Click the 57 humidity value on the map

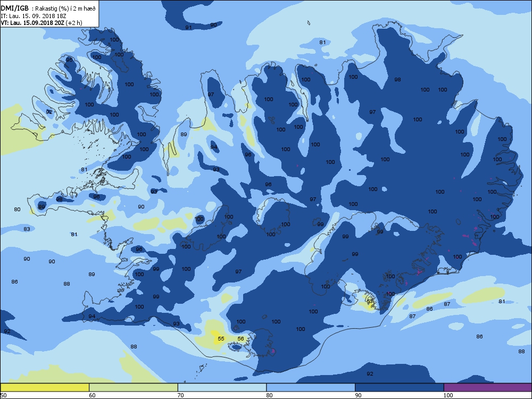pyautogui.click(x=370, y=301)
